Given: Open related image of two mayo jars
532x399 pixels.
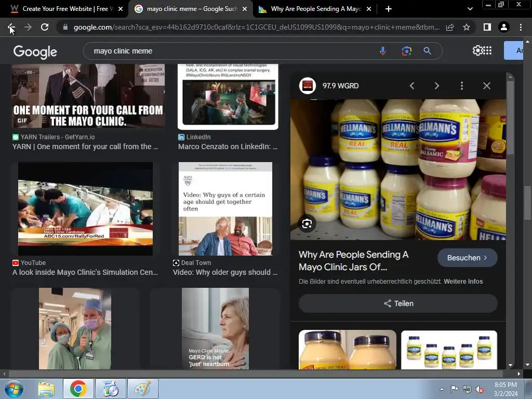Looking at the screenshot, I should click(348, 350).
